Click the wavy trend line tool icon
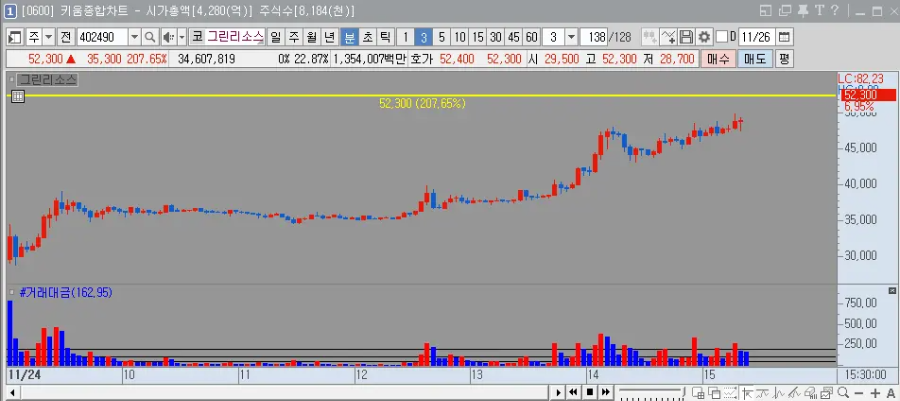 763,393
